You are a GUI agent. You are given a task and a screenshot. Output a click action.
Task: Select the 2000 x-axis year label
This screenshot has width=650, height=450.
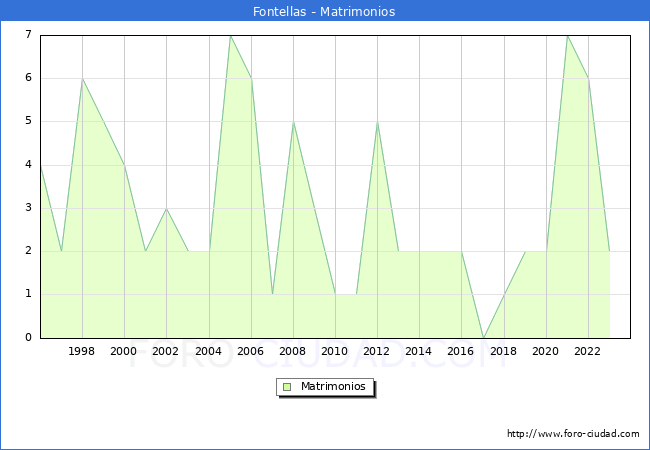click(123, 351)
